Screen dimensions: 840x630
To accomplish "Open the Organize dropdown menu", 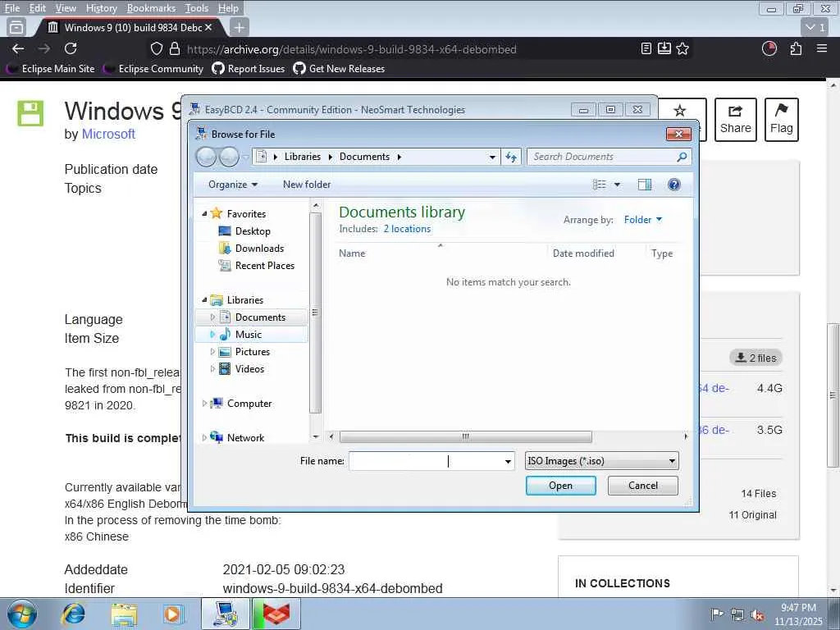I will (x=233, y=185).
